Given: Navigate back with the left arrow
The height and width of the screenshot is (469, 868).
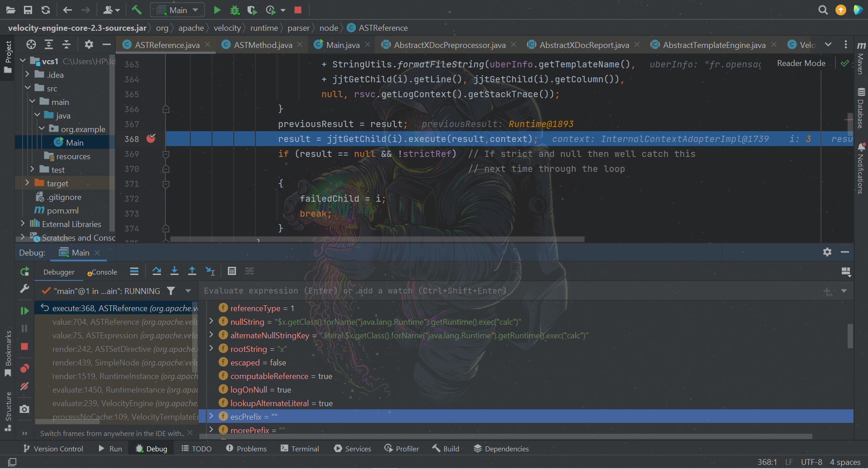Looking at the screenshot, I should [67, 10].
